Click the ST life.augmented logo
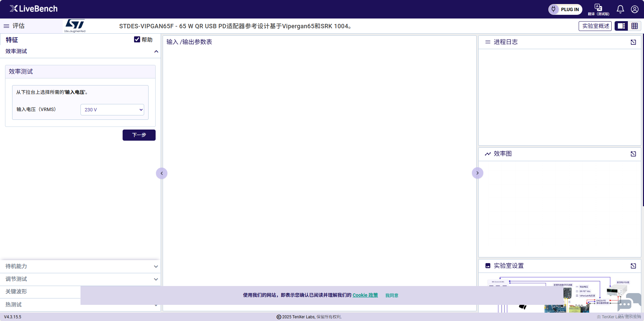This screenshot has height=321, width=644. pyautogui.click(x=75, y=26)
